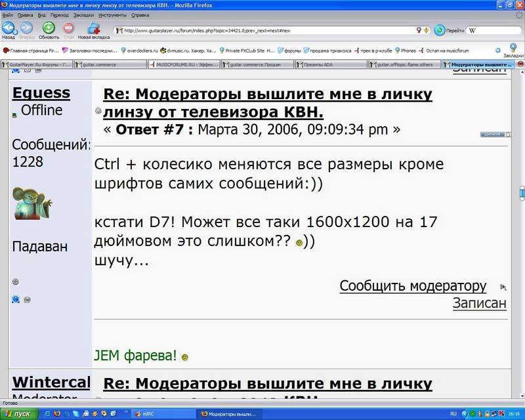Open the Phones bookmark

click(x=406, y=51)
